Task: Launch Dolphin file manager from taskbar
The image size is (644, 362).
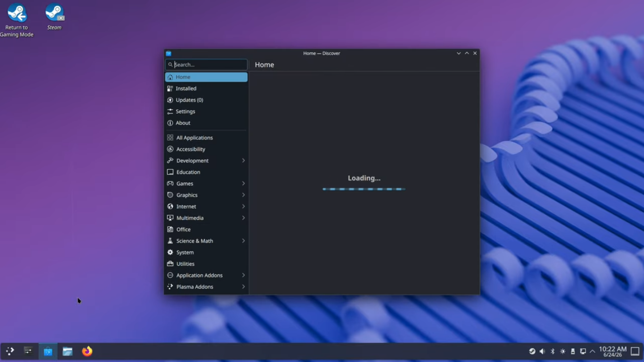Action: click(x=68, y=351)
